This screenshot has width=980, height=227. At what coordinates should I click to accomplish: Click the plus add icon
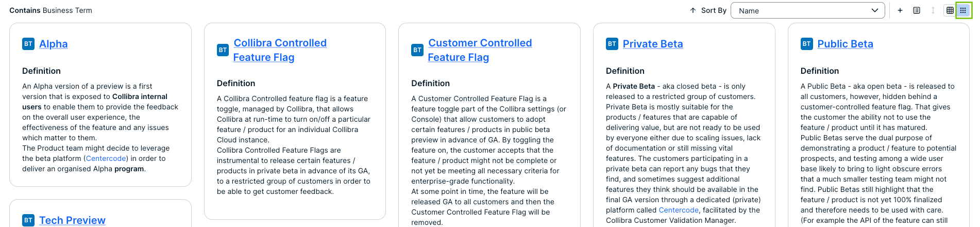pyautogui.click(x=900, y=10)
